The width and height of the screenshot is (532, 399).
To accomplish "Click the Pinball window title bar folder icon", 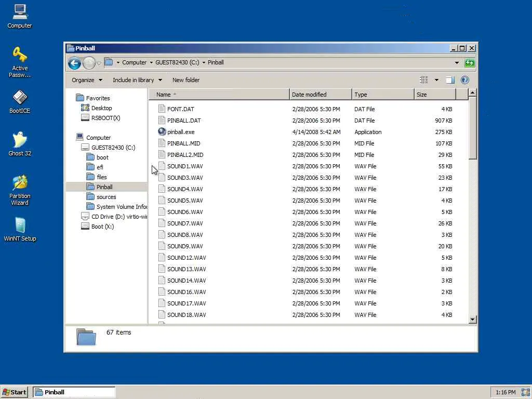I will click(71, 48).
